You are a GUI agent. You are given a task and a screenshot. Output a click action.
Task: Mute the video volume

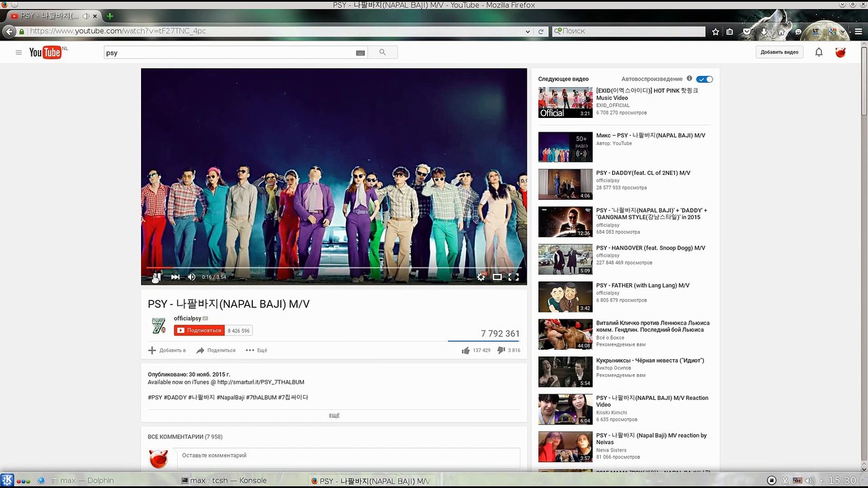[x=191, y=277]
